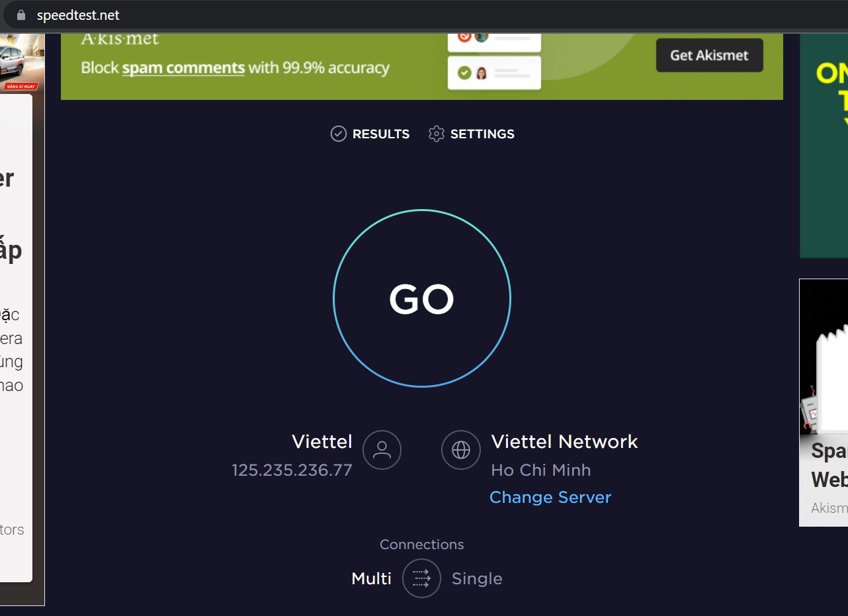The width and height of the screenshot is (848, 616).
Task: Click the lock icon in the address bar
Action: pos(21,15)
